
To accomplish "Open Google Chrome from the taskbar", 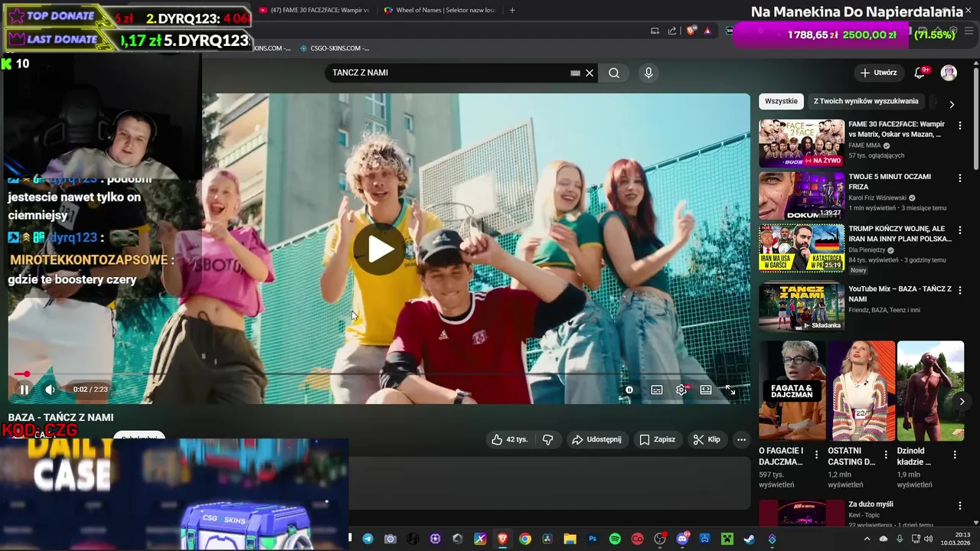I will coord(524,539).
